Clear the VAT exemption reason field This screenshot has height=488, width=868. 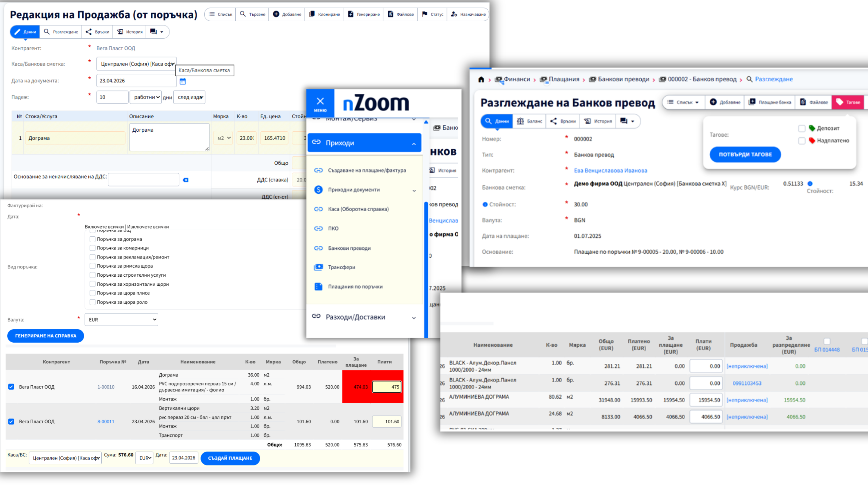(x=186, y=180)
